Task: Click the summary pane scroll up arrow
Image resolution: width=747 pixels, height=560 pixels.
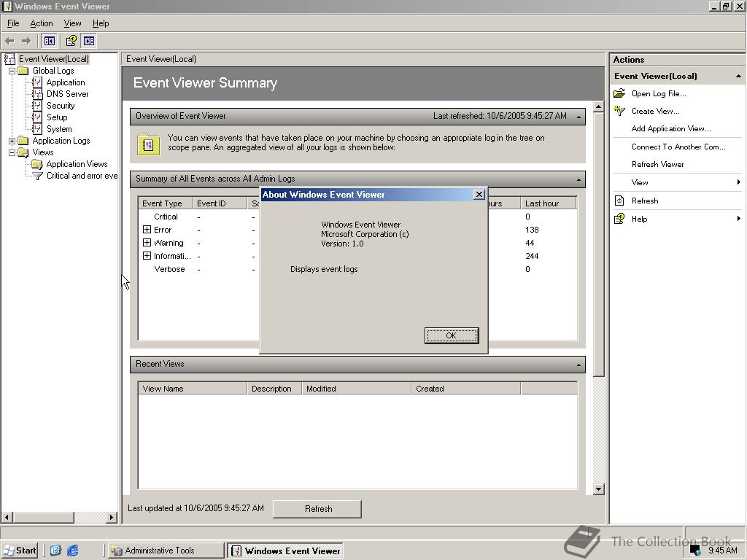Action: tap(599, 106)
